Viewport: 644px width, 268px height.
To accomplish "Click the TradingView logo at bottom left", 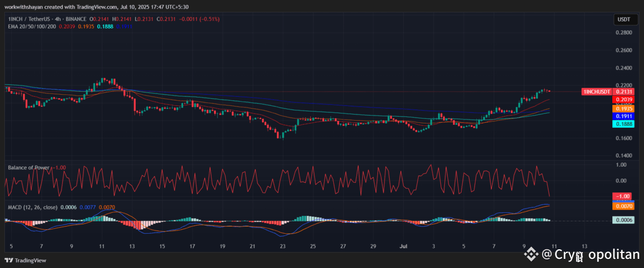I will (x=25, y=260).
